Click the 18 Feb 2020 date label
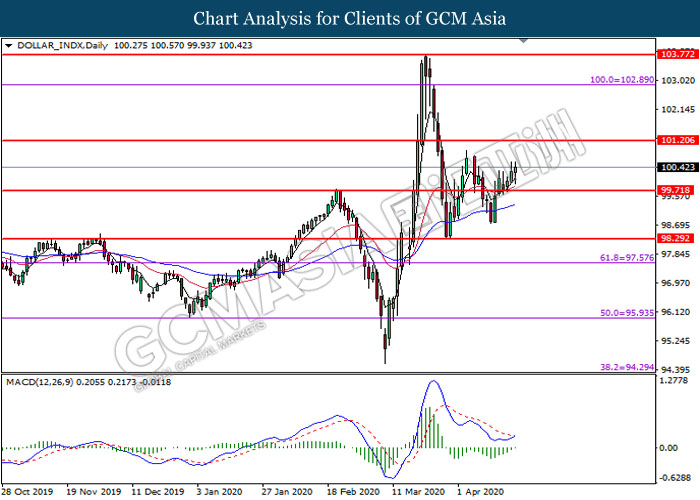This screenshot has height=500, width=700. (354, 492)
